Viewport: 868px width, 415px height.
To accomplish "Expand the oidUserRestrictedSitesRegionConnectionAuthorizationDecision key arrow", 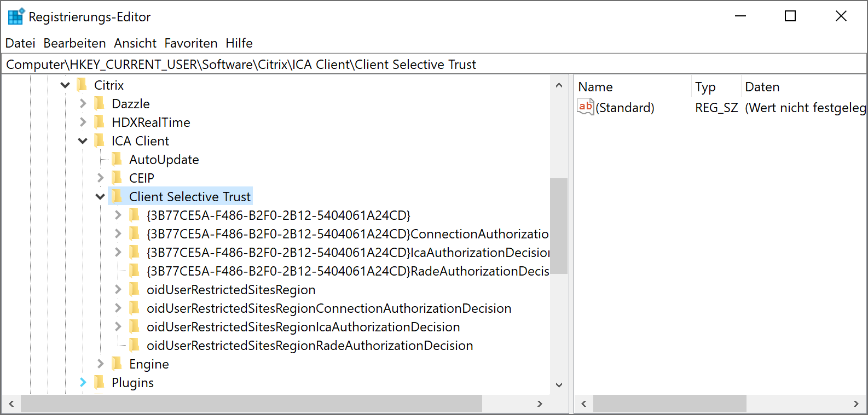I will tap(118, 308).
